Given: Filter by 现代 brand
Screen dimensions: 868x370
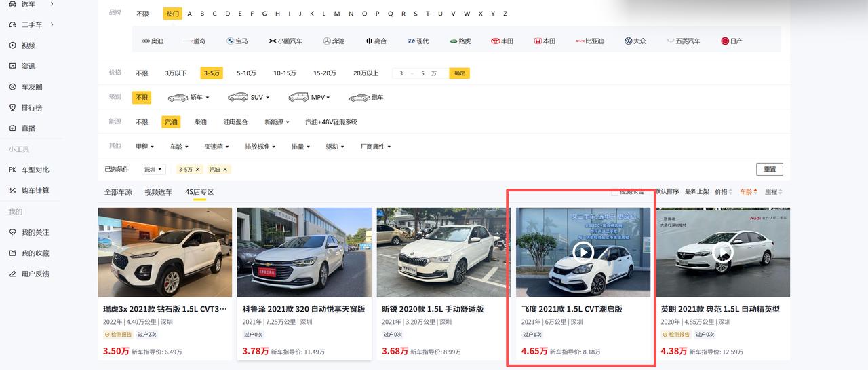Looking at the screenshot, I should [418, 41].
